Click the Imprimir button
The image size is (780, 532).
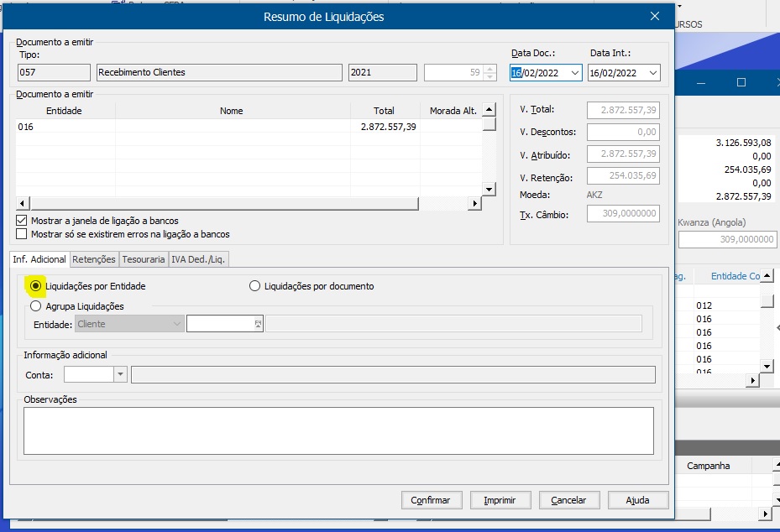click(x=500, y=500)
